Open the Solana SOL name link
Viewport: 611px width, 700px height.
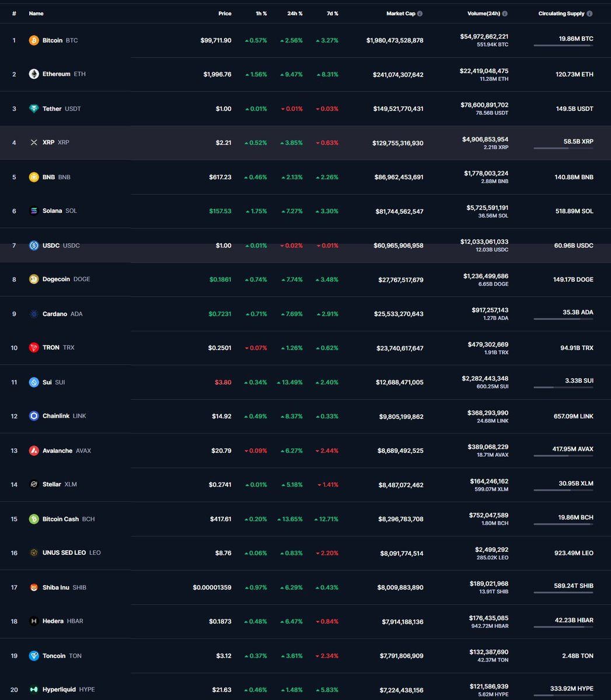pos(60,211)
